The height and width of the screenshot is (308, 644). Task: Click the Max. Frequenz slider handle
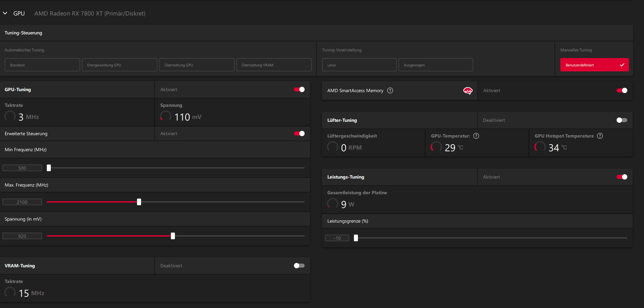coord(139,202)
